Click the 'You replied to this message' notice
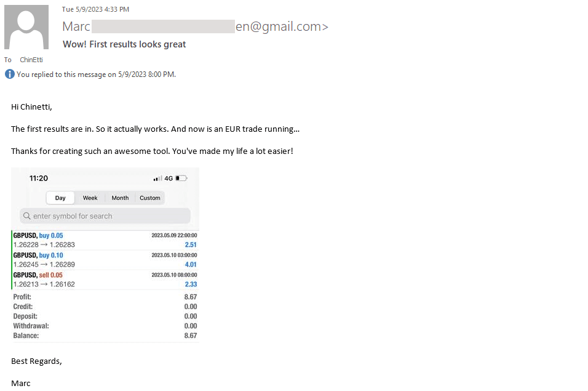The image size is (588, 391). (96, 75)
